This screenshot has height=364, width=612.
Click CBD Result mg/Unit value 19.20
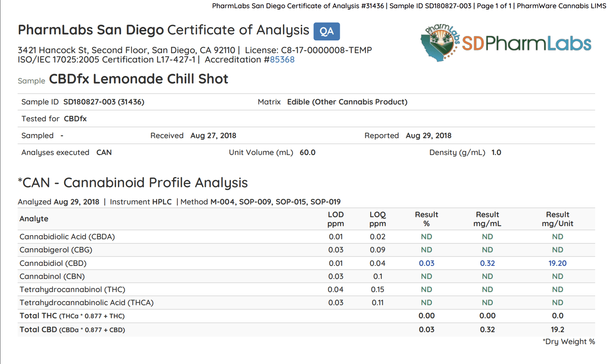tap(558, 263)
